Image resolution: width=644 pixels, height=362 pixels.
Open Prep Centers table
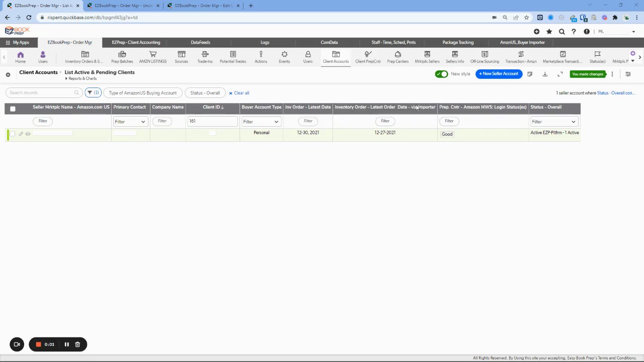(x=397, y=57)
